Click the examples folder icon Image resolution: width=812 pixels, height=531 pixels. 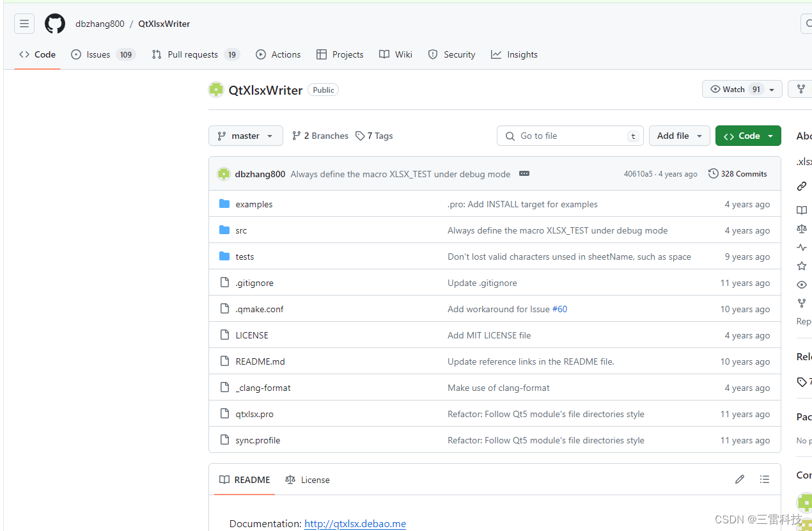(x=224, y=204)
